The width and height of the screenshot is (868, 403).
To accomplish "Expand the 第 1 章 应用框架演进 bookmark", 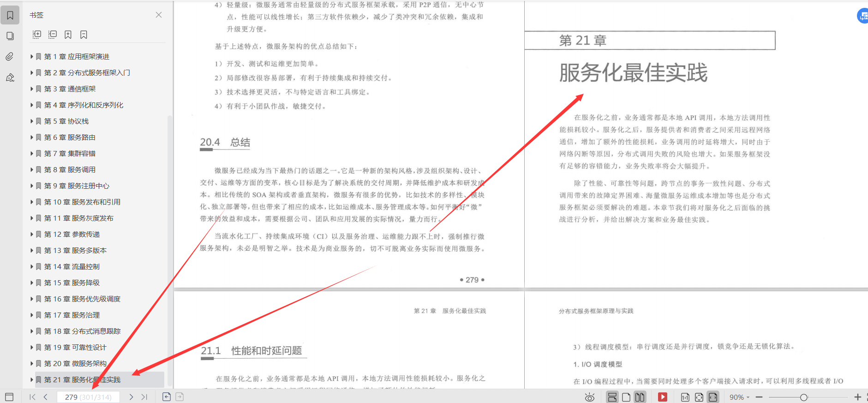I will coord(32,56).
